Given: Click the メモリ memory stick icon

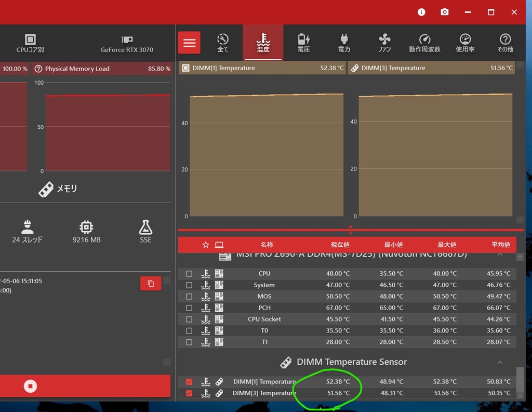Looking at the screenshot, I should coord(46,189).
